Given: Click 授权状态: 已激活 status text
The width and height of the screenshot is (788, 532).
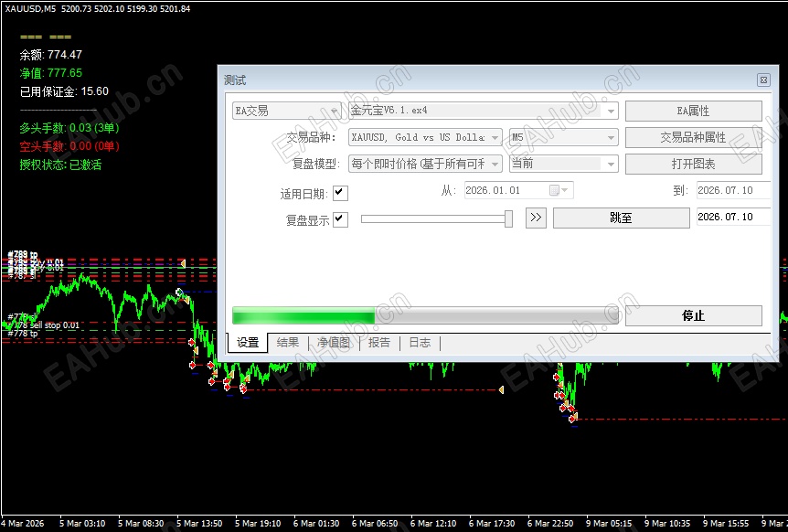Looking at the screenshot, I should click(60, 165).
